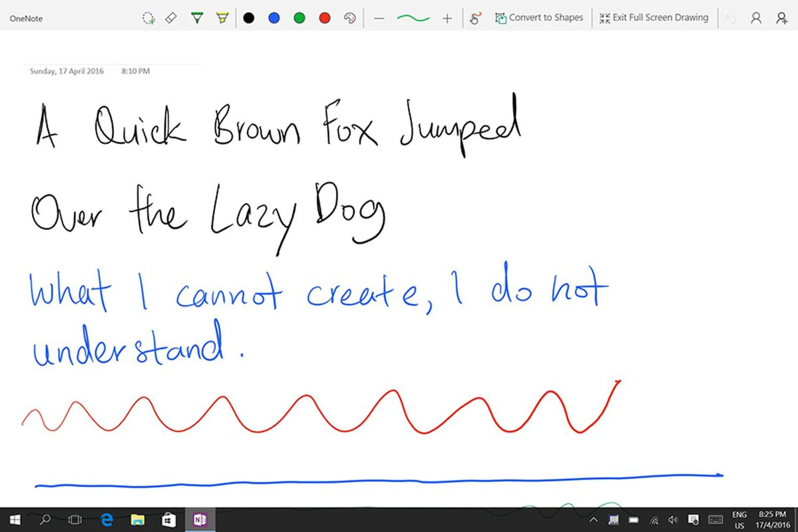Click Exit Full Screen Drawing
The height and width of the screenshot is (532, 798).
(654, 18)
